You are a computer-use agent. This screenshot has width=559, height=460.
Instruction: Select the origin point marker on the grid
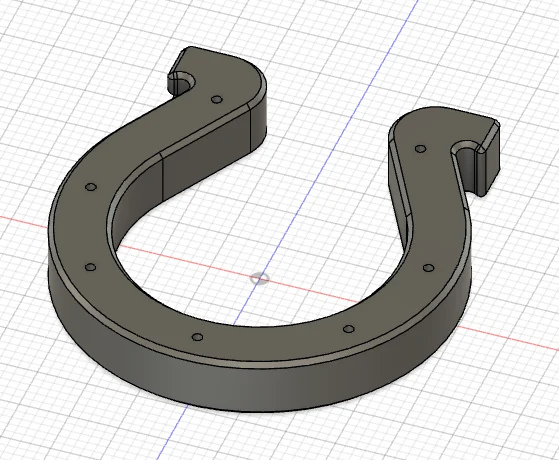point(260,278)
